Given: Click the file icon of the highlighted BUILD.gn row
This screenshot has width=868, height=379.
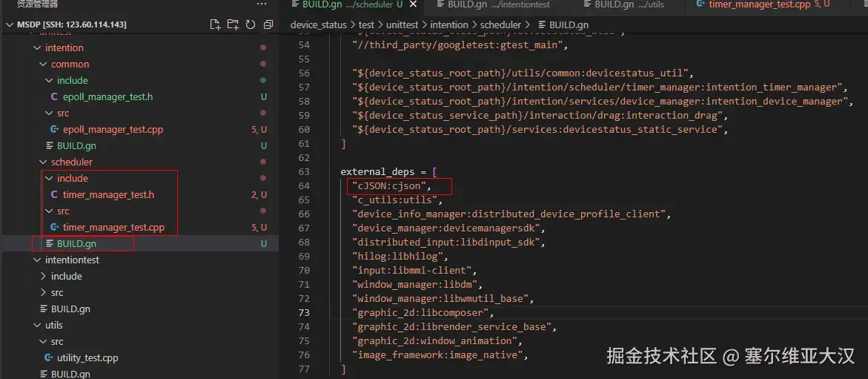Looking at the screenshot, I should [x=49, y=244].
